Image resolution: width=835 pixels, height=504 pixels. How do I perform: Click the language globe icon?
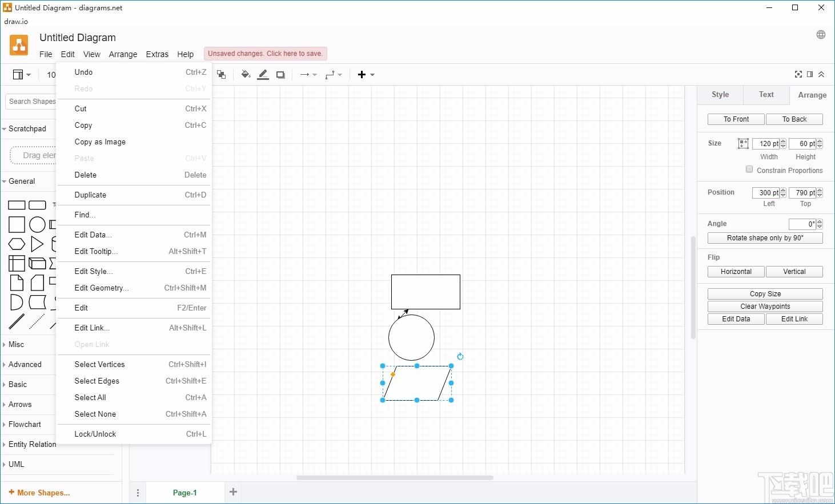click(x=821, y=35)
